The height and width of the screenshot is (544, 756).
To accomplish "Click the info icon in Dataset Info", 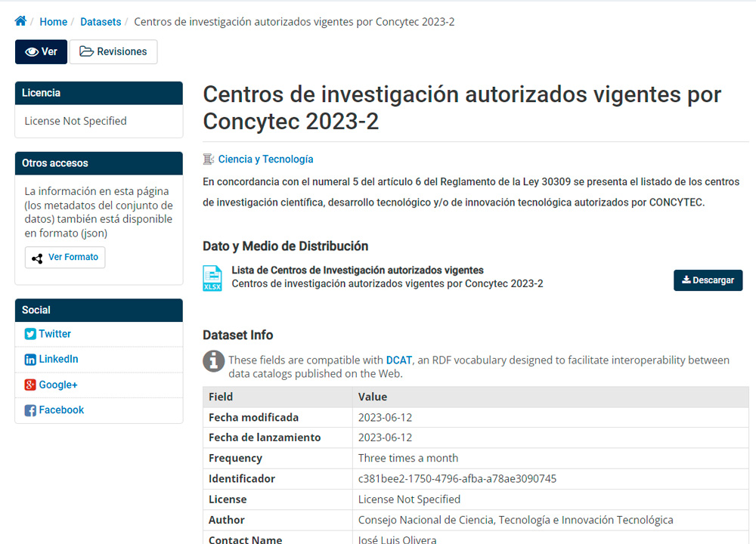I will pos(214,361).
